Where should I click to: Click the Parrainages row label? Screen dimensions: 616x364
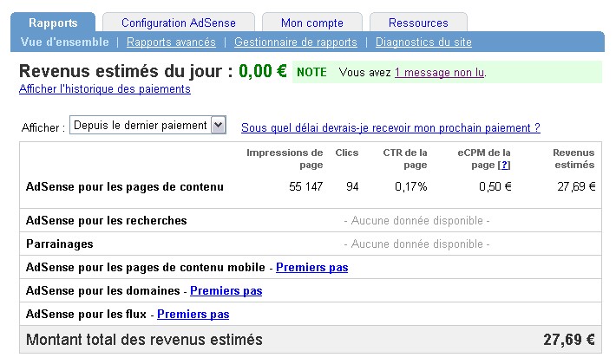59,244
